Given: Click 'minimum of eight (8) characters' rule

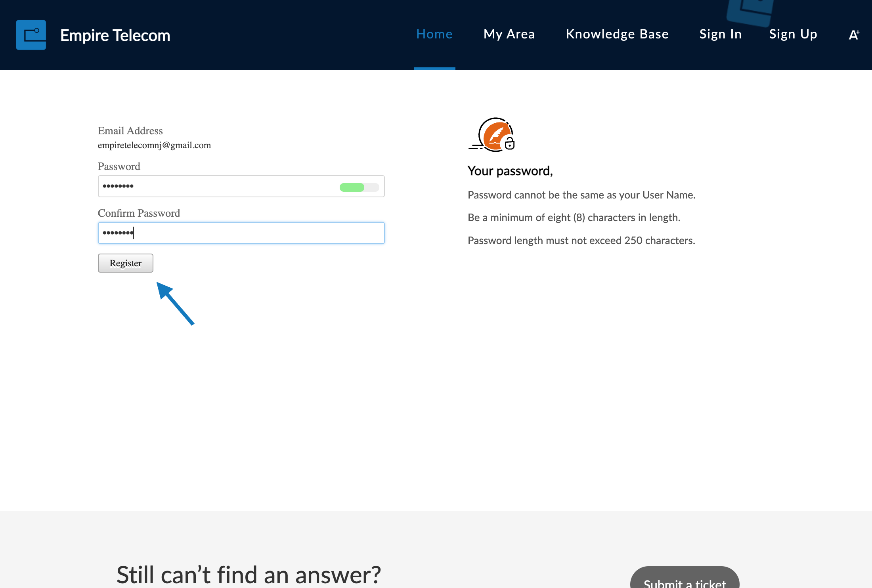Looking at the screenshot, I should [x=574, y=218].
